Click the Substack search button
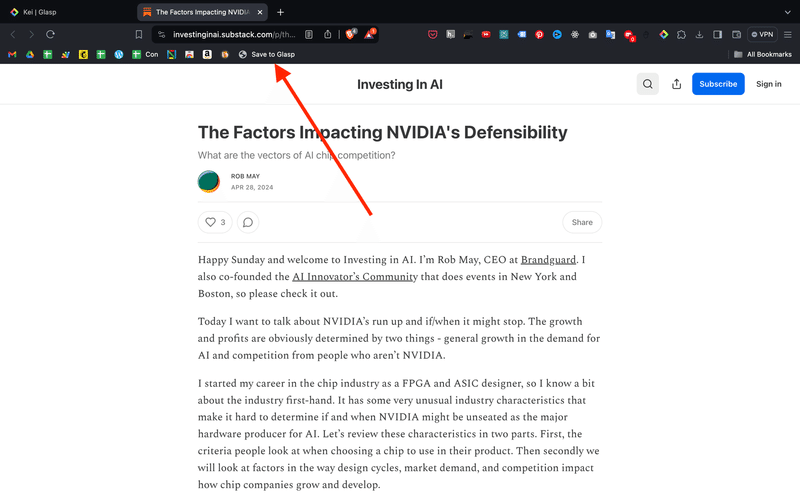The width and height of the screenshot is (800, 500). pos(647,84)
